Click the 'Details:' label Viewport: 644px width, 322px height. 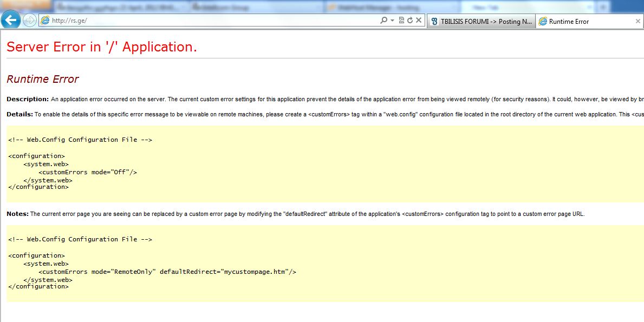[19, 114]
